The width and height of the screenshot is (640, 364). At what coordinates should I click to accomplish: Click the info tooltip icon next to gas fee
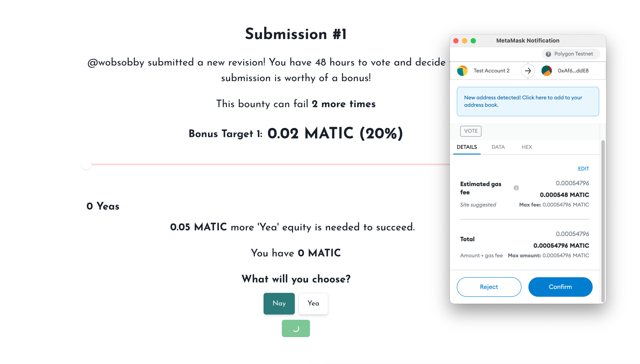516,188
